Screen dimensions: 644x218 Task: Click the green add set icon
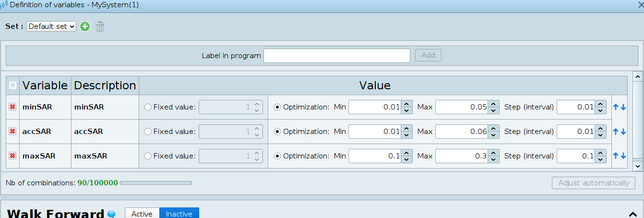click(85, 26)
